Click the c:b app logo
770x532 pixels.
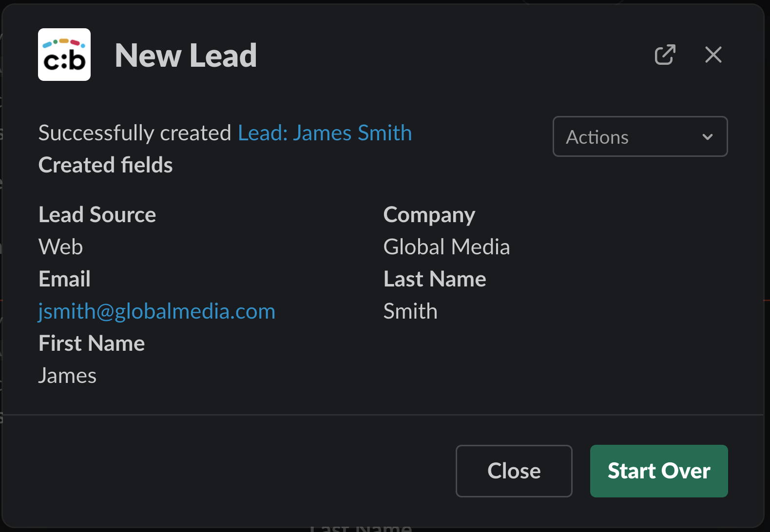pyautogui.click(x=64, y=55)
